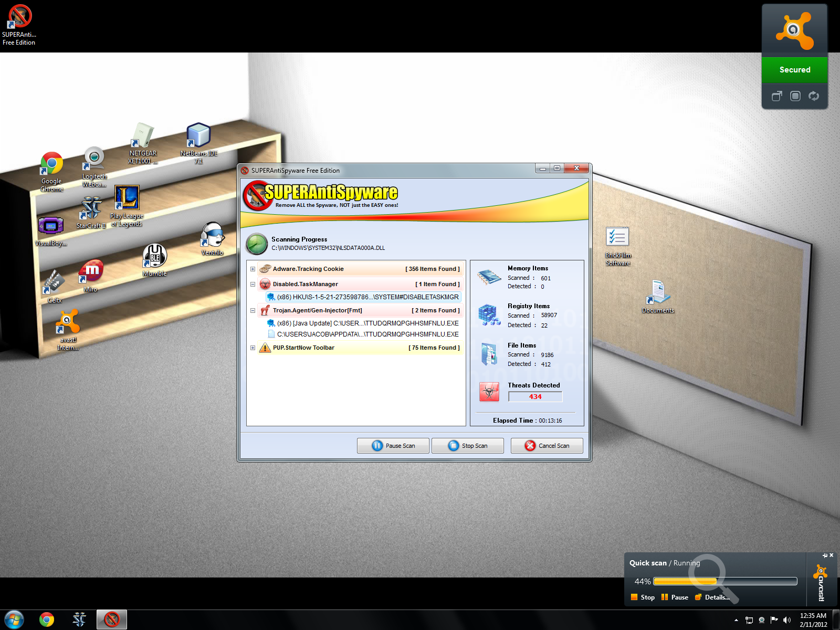The image size is (840, 630).
Task: Select the avast! Internet desktop icon
Action: coord(68,330)
